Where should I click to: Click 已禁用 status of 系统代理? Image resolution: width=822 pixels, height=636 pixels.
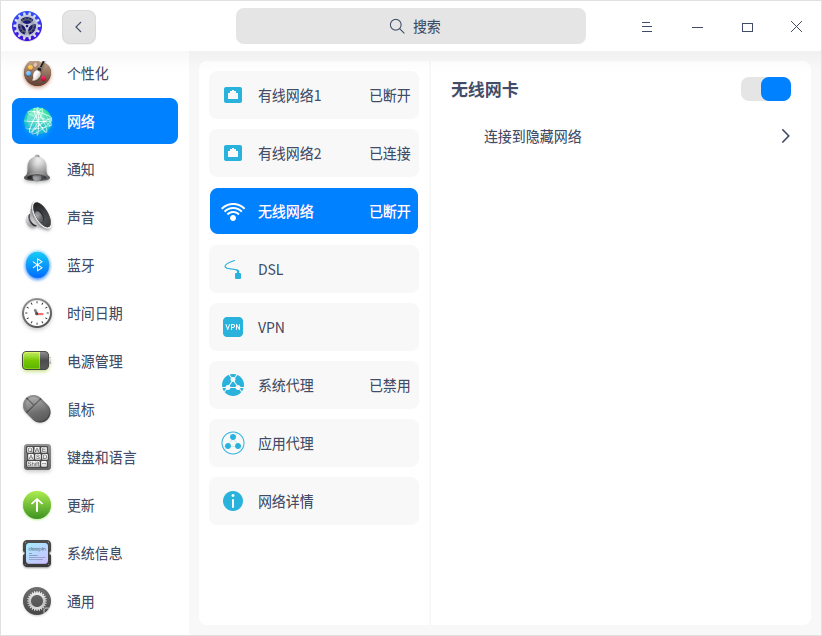(390, 386)
